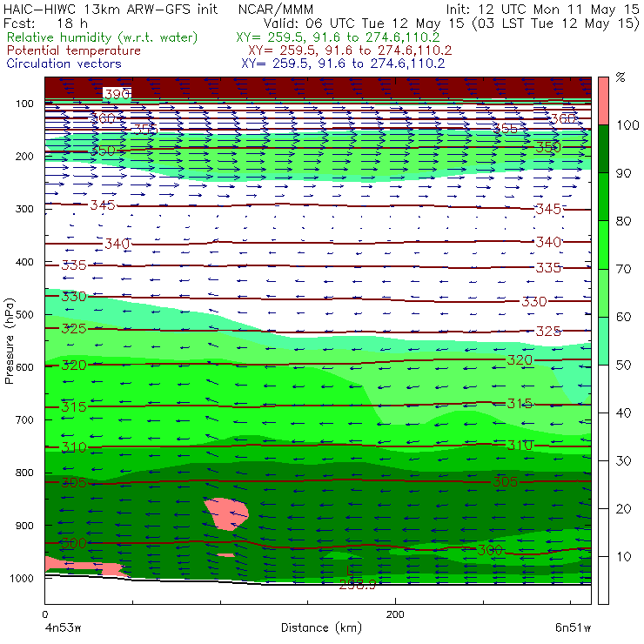The width and height of the screenshot is (644, 644).
Task: Click the 'NCAR/MMM' label
Action: [x=276, y=10]
